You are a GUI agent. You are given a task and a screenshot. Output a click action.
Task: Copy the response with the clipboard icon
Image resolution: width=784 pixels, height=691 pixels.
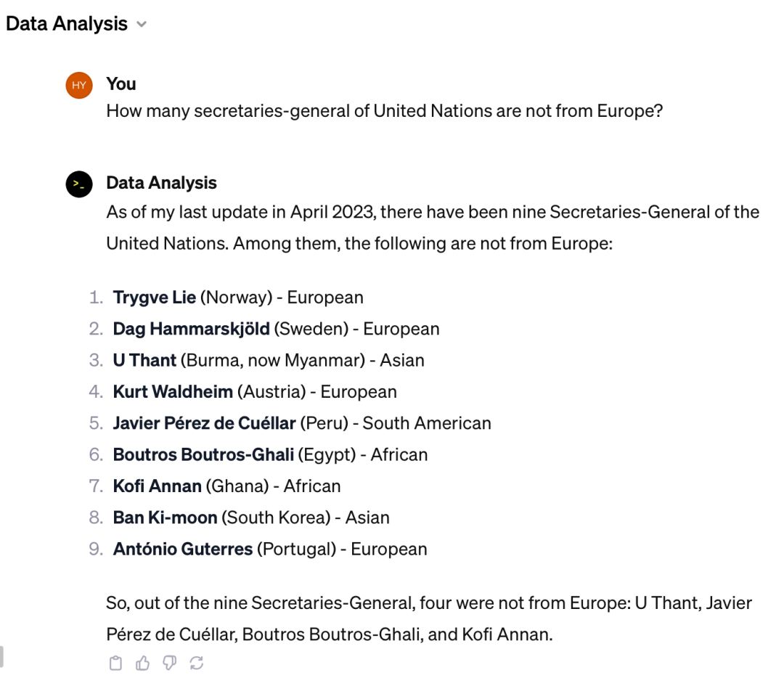pos(115,663)
